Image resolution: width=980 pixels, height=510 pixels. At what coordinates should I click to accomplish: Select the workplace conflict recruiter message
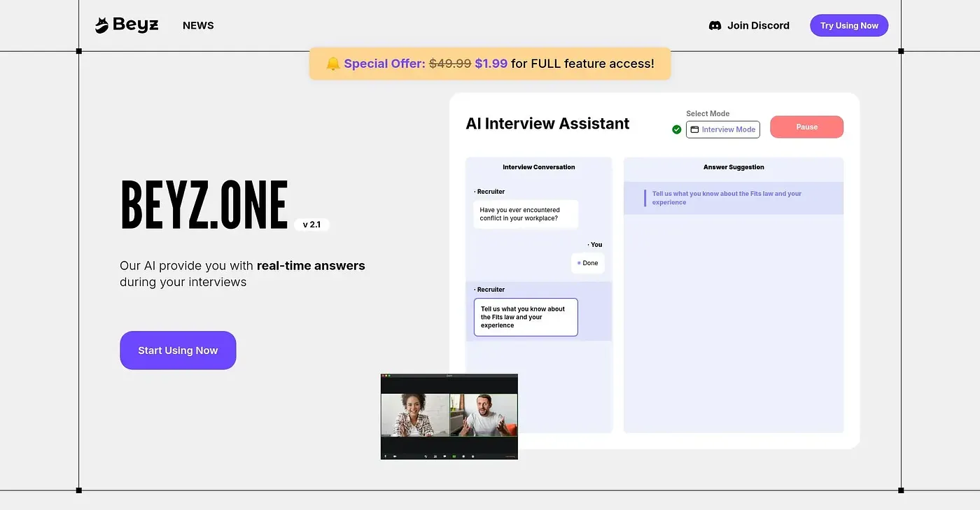(x=526, y=214)
